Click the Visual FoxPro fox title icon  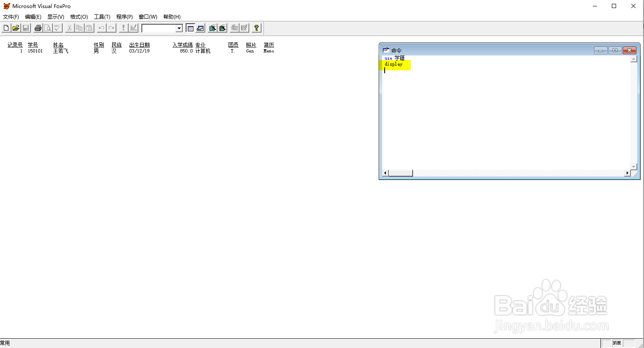click(x=6, y=6)
